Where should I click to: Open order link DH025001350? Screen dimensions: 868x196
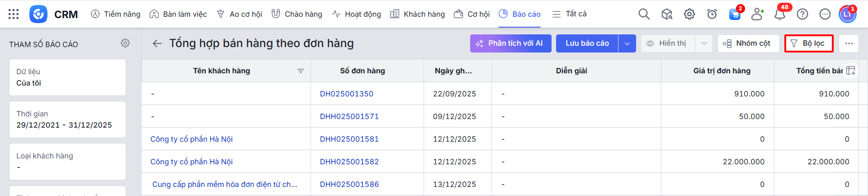pyautogui.click(x=346, y=94)
